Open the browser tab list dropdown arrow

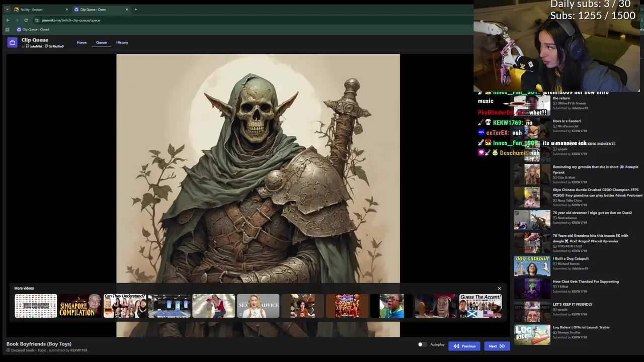[x=7, y=10]
